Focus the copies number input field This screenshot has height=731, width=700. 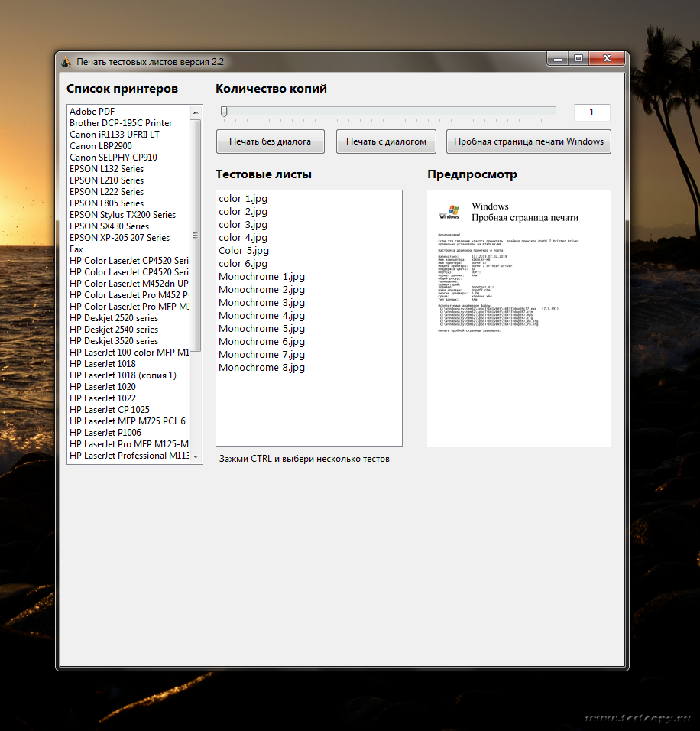(591, 112)
